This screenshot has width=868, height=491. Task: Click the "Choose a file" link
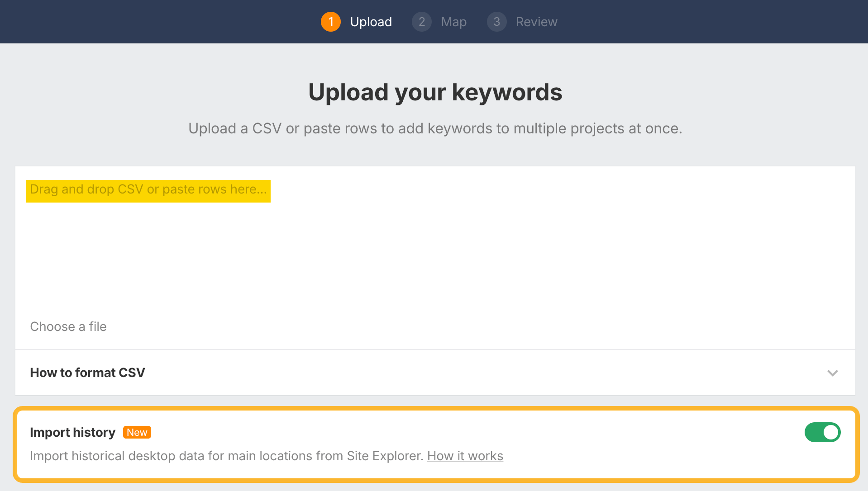pos(68,326)
